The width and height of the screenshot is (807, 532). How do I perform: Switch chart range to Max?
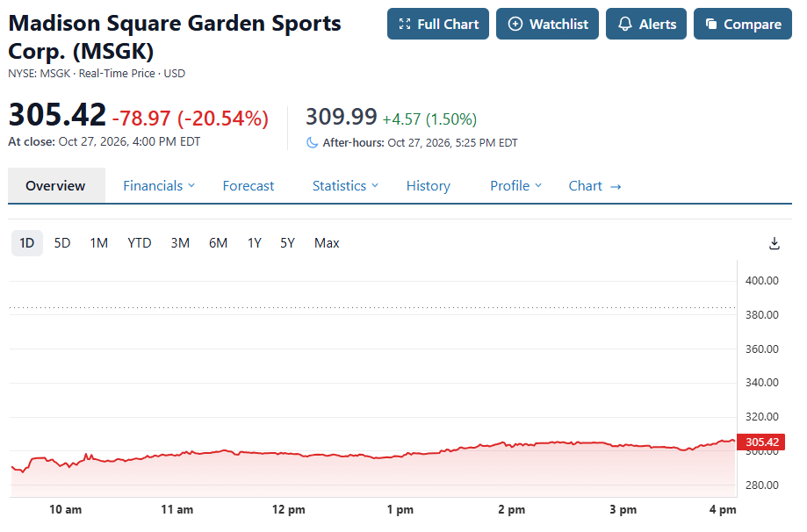327,243
